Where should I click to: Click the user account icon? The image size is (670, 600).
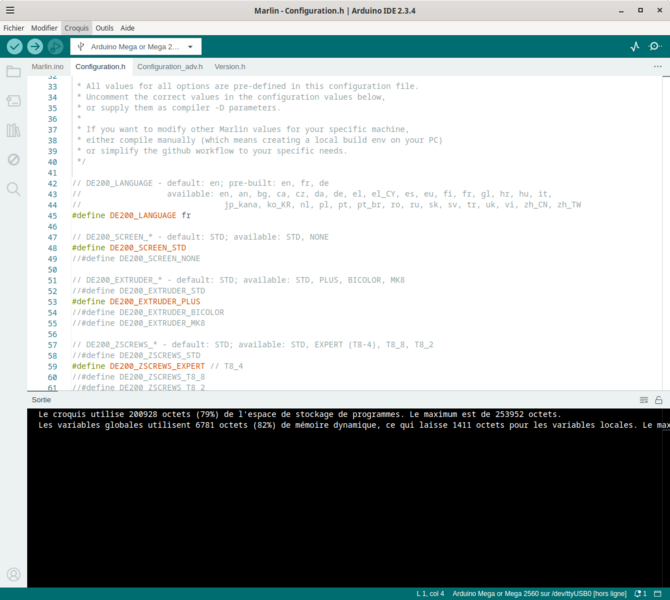click(13, 574)
